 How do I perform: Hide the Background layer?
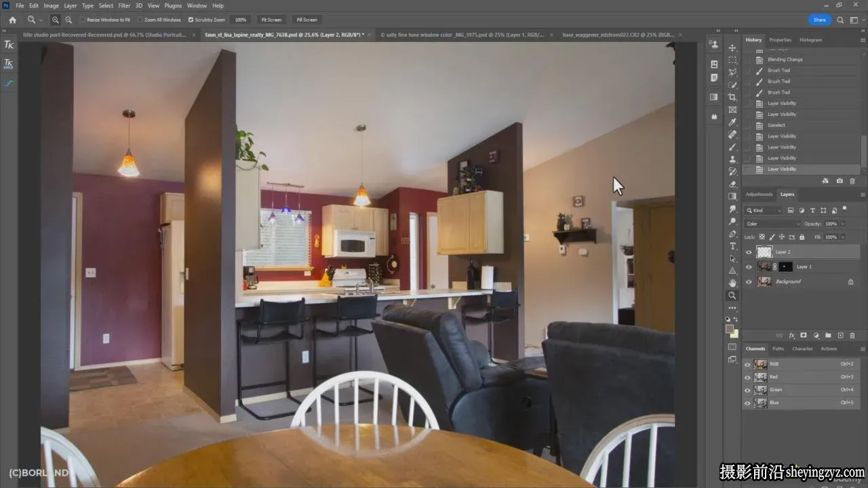(x=749, y=281)
